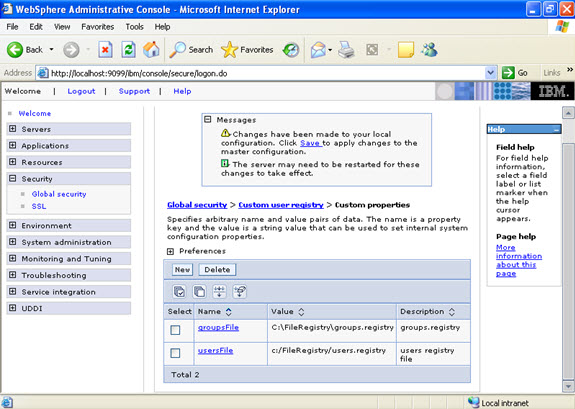Click the Logout link
The image size is (575, 409).
point(81,91)
